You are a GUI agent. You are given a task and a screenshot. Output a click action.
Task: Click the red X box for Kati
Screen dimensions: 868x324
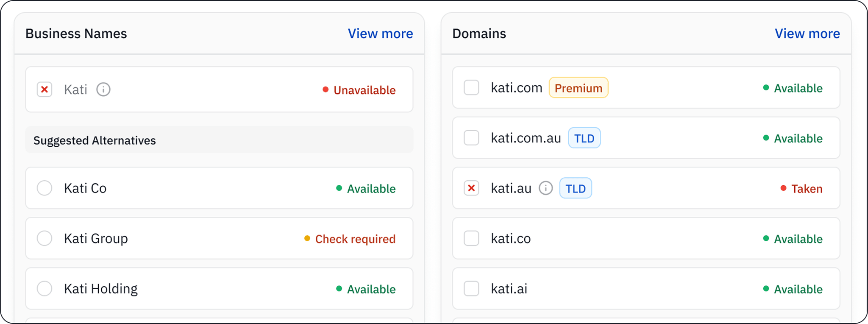click(x=45, y=89)
